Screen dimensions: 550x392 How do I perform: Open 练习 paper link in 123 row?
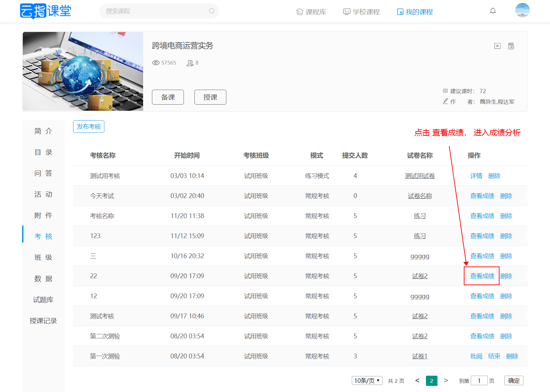click(x=420, y=236)
